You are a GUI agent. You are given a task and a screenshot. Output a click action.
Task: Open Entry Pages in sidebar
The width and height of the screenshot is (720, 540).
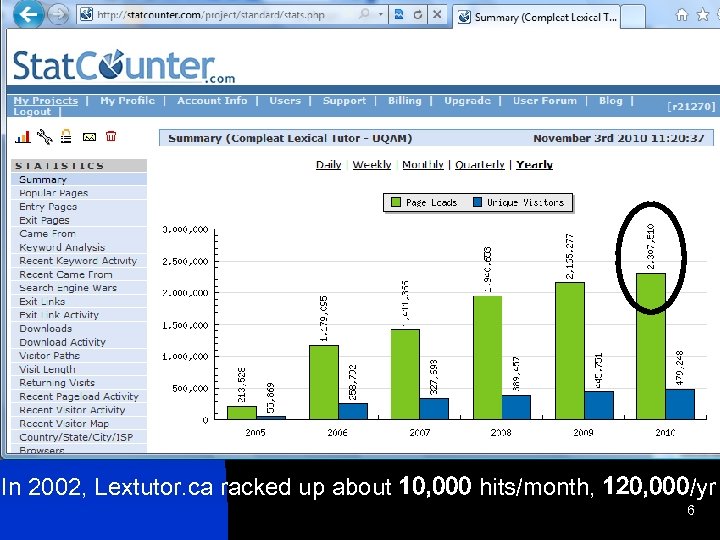(79, 207)
